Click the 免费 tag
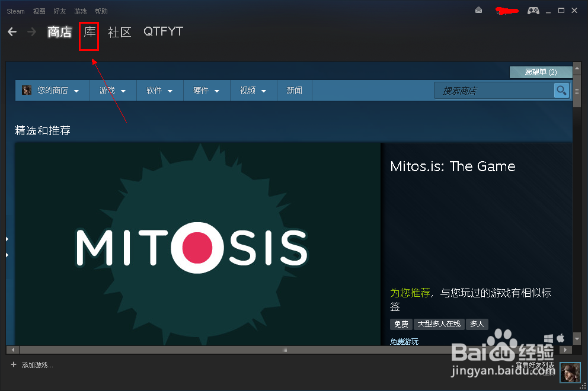The image size is (588, 391). (x=401, y=324)
